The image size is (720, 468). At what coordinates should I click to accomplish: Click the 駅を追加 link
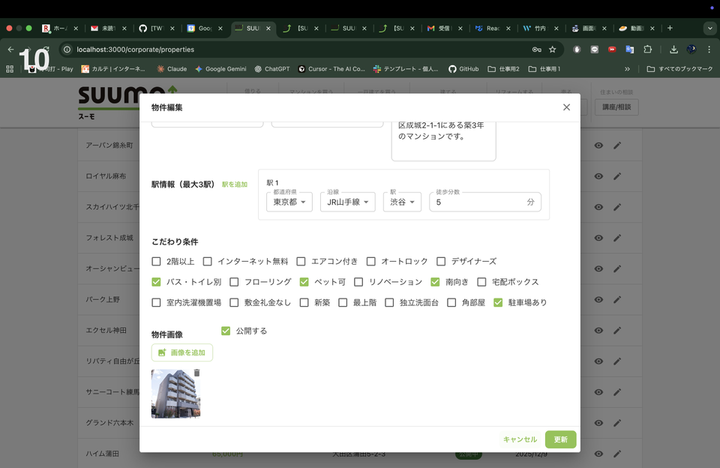(x=235, y=185)
